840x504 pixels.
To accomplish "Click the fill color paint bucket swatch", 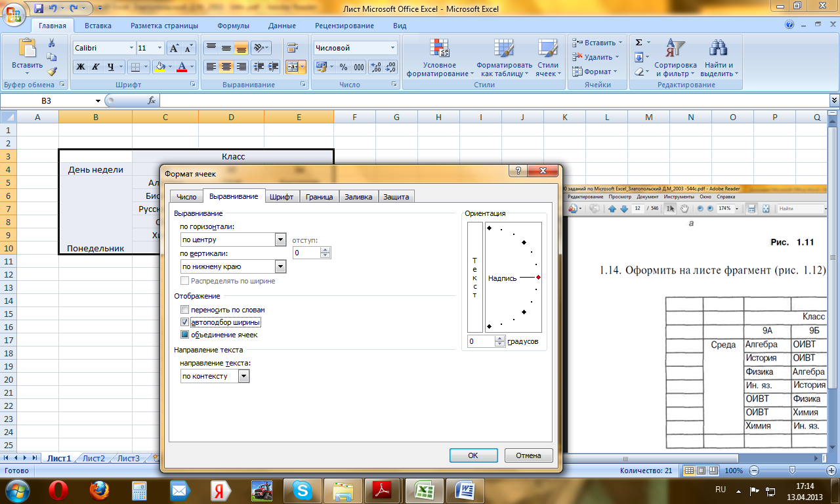I will [159, 67].
